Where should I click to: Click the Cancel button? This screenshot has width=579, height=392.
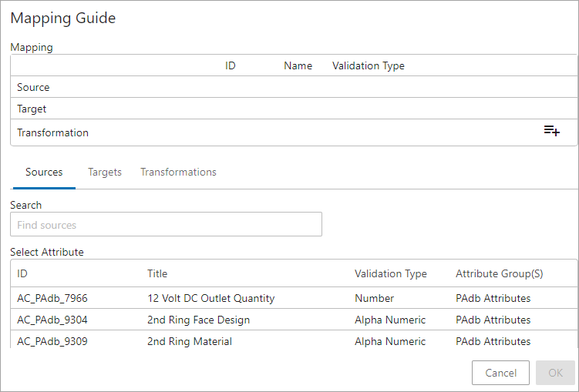pos(500,373)
